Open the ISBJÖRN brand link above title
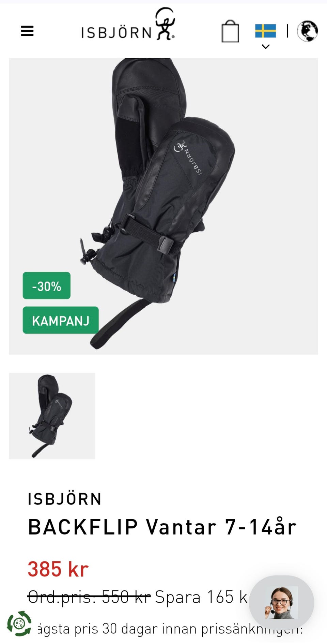Screen dimensions: 327x644 [65, 499]
